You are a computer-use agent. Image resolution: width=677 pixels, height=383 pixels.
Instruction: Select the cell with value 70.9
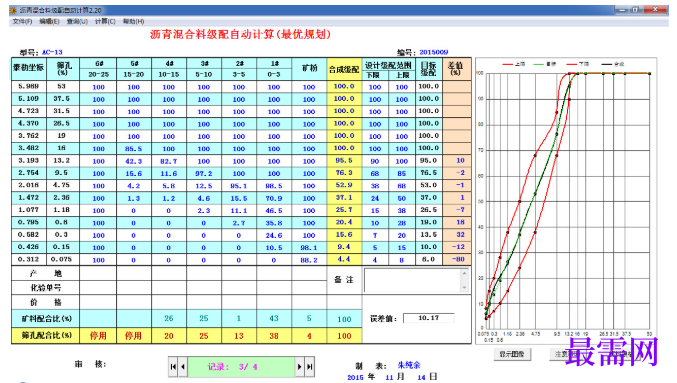coord(274,198)
